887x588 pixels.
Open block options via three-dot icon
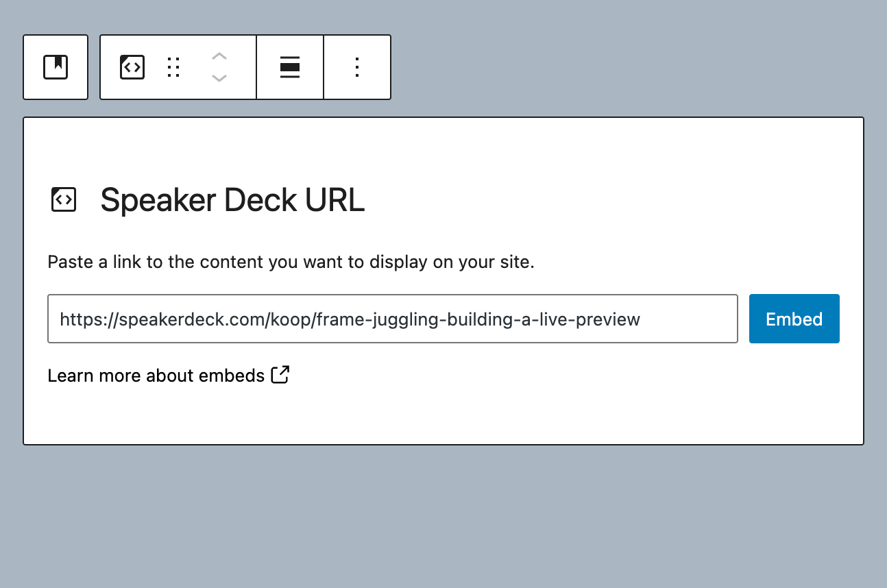(x=356, y=66)
